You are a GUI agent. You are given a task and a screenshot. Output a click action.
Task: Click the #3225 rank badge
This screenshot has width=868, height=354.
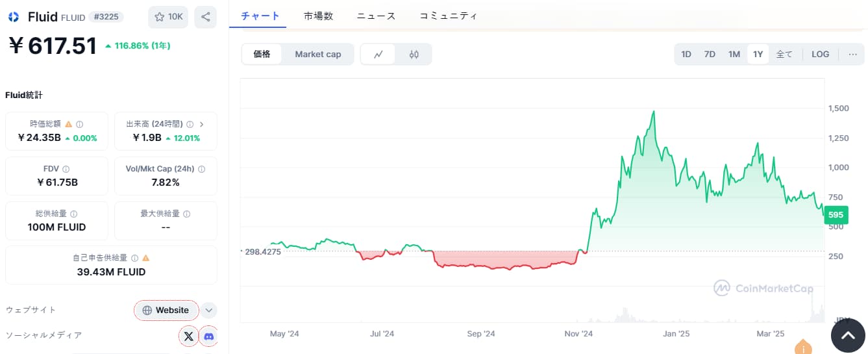[106, 17]
